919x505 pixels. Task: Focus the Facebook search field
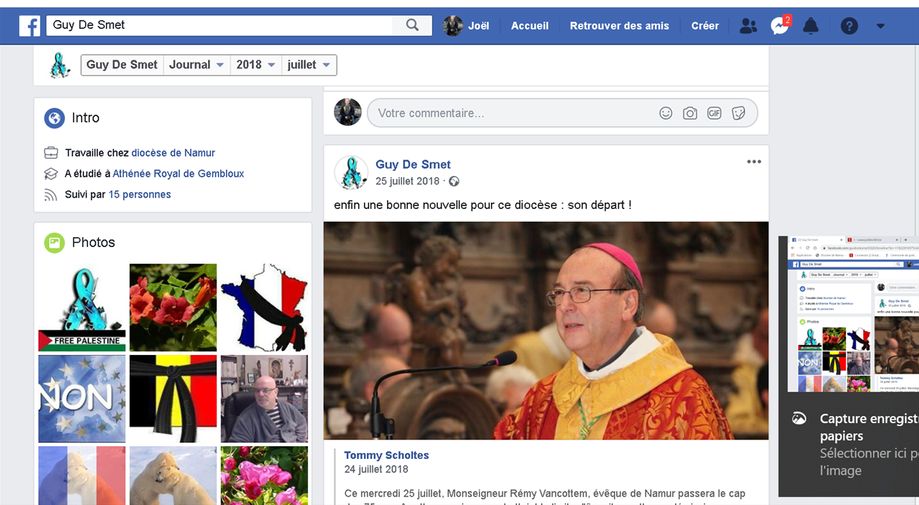tap(220, 25)
